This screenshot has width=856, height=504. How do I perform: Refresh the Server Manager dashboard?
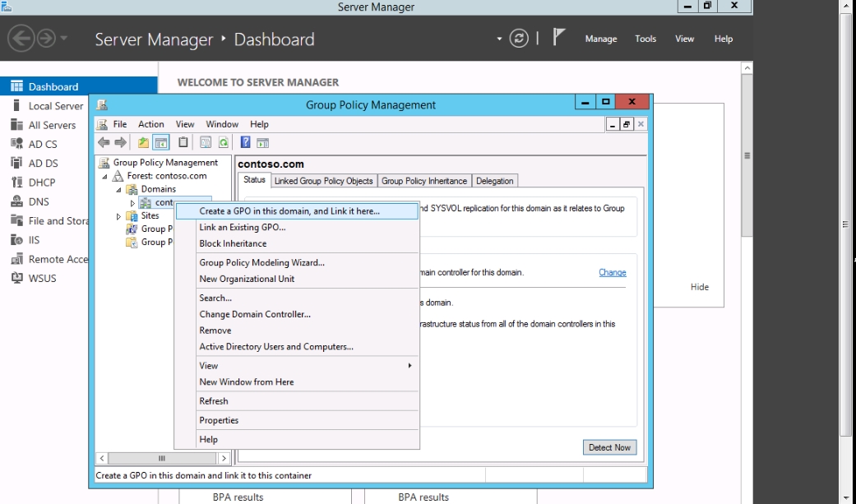[x=519, y=39]
